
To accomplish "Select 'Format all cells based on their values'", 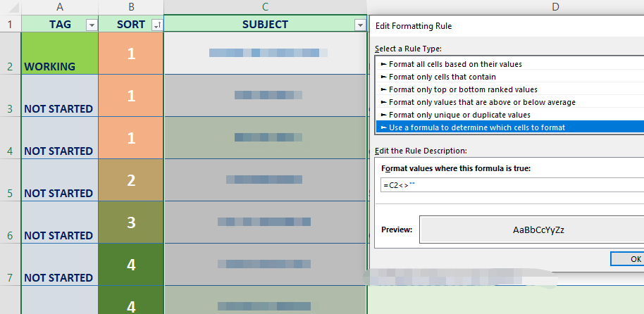I will [x=455, y=64].
